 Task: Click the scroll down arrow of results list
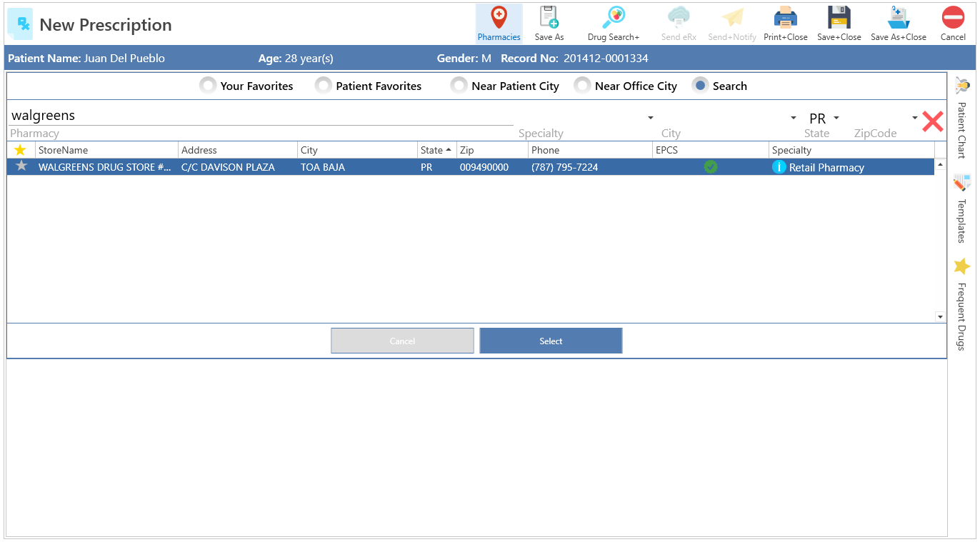click(x=940, y=316)
